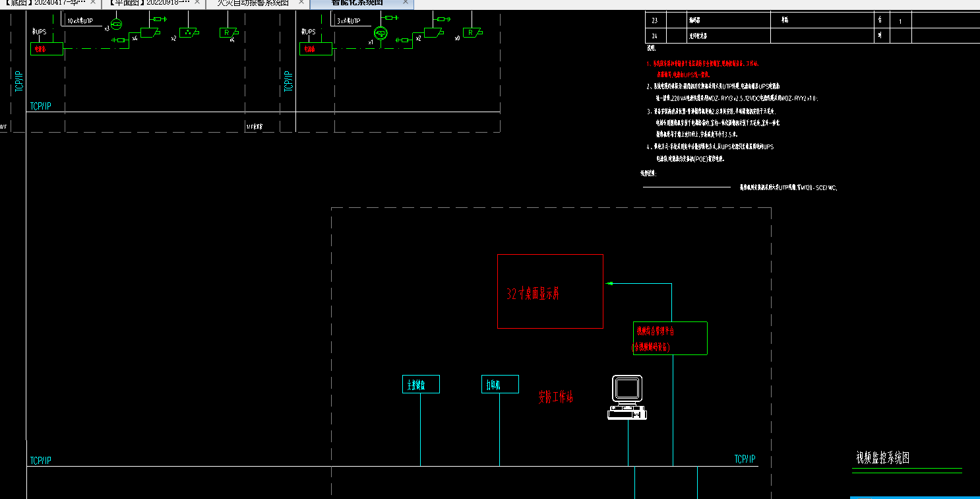Viewport: 980px width, 499px height.
Task: Click the right 接UPS label
Action: (309, 32)
